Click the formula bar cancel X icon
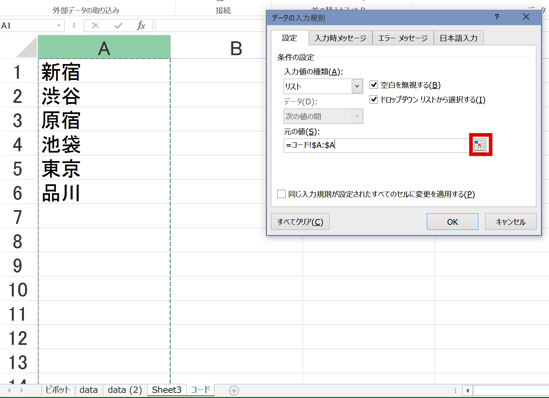 95,26
